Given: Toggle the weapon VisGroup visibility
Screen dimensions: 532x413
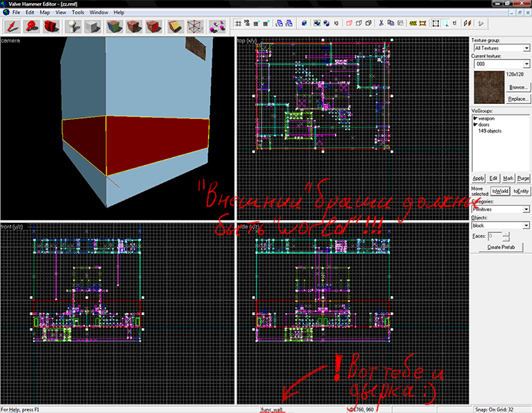Looking at the screenshot, I should click(475, 118).
